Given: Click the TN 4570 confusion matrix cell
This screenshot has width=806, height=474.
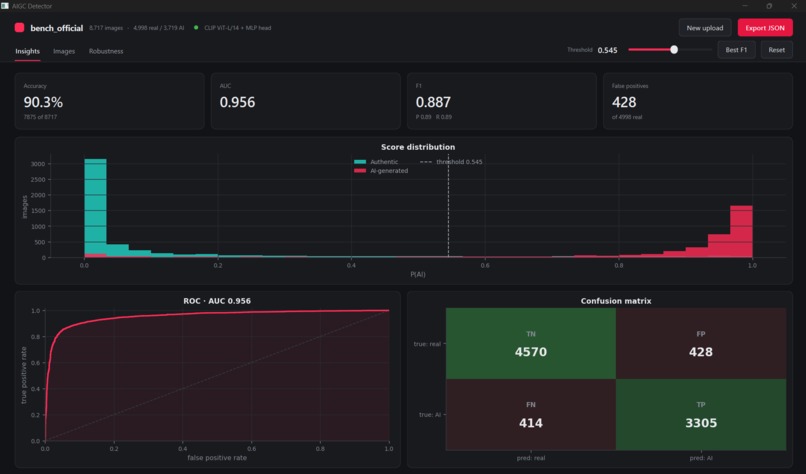Looking at the screenshot, I should tap(531, 343).
